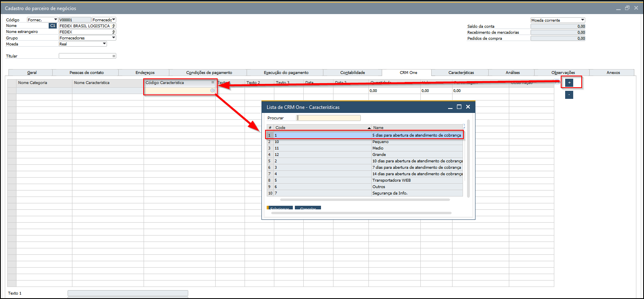Select row '14 dias para abertura de atendimento de cobrança'
The height and width of the screenshot is (299, 644).
[365, 174]
